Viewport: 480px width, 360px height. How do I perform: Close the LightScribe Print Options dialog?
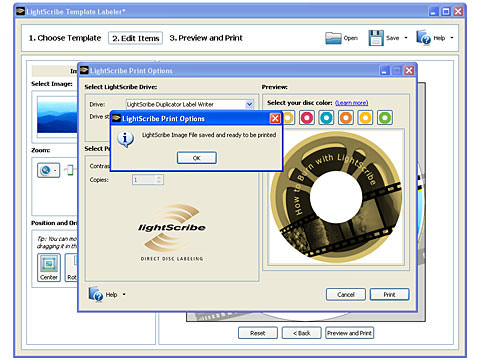coord(409,70)
